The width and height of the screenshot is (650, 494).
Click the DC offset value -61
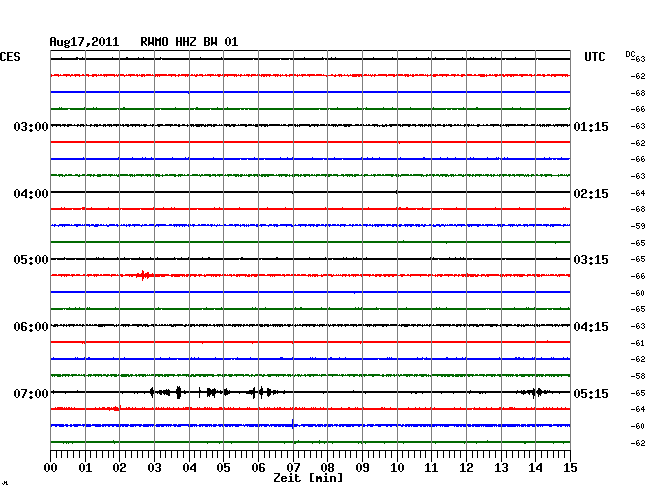click(638, 343)
